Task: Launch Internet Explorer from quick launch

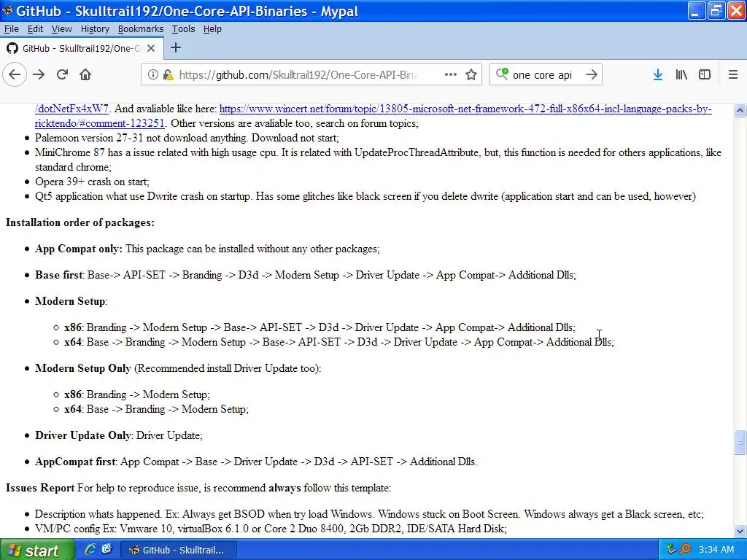Action: point(90,550)
